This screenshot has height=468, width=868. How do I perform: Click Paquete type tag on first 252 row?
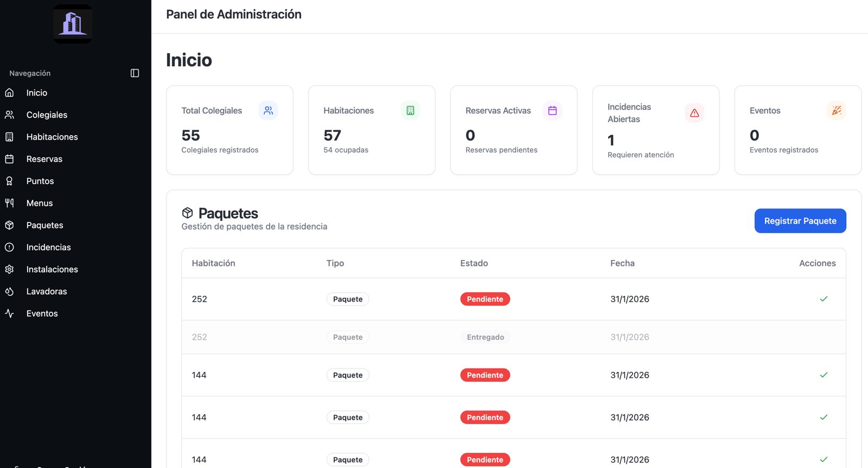(x=348, y=299)
